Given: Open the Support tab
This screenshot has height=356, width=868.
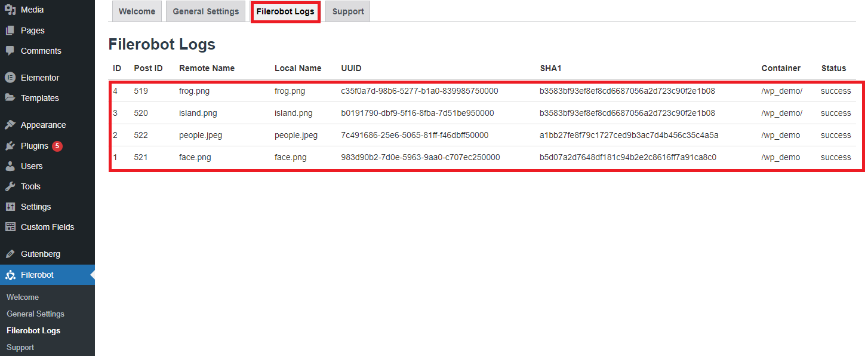Looking at the screenshot, I should point(348,11).
